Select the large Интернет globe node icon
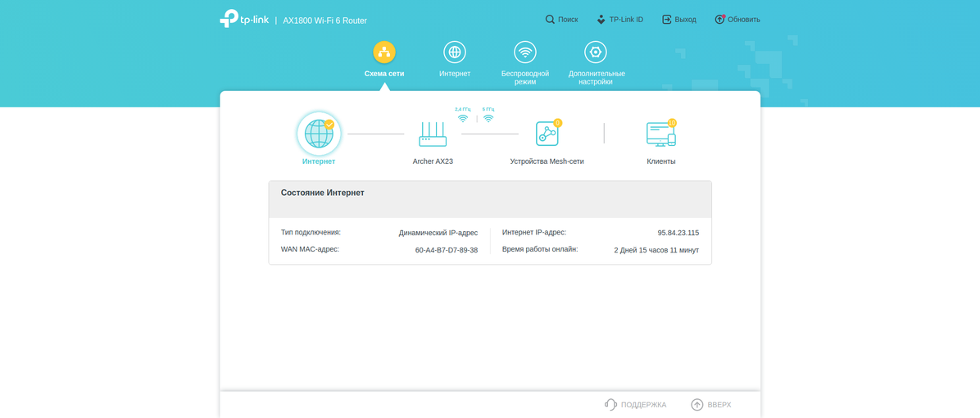The height and width of the screenshot is (418, 980). pyautogui.click(x=319, y=134)
